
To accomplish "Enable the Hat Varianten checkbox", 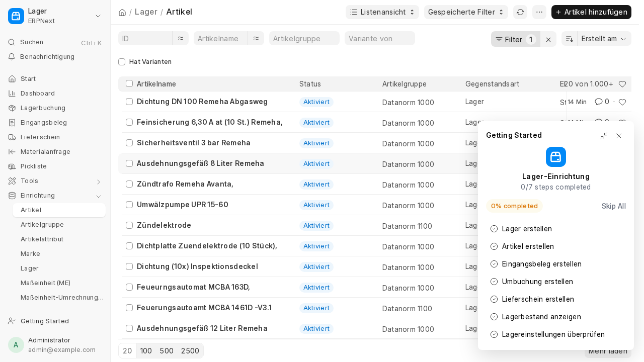I will pyautogui.click(x=122, y=62).
